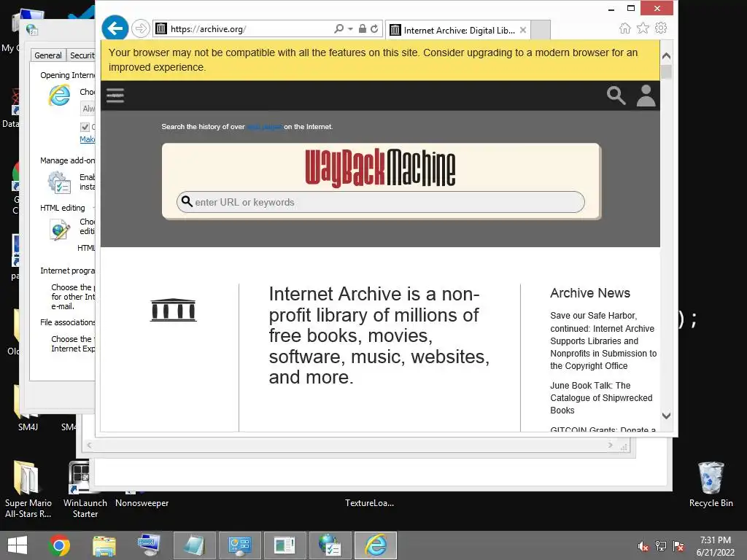Toggle the checkbox in Opening Internet Explorer section
The height and width of the screenshot is (560, 747).
pos(85,127)
